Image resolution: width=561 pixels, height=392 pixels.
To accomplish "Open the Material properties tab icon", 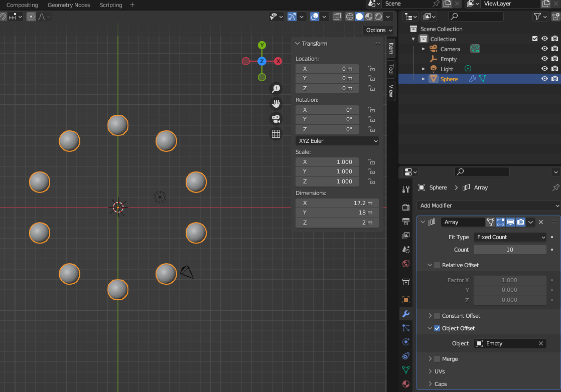I will [406, 384].
